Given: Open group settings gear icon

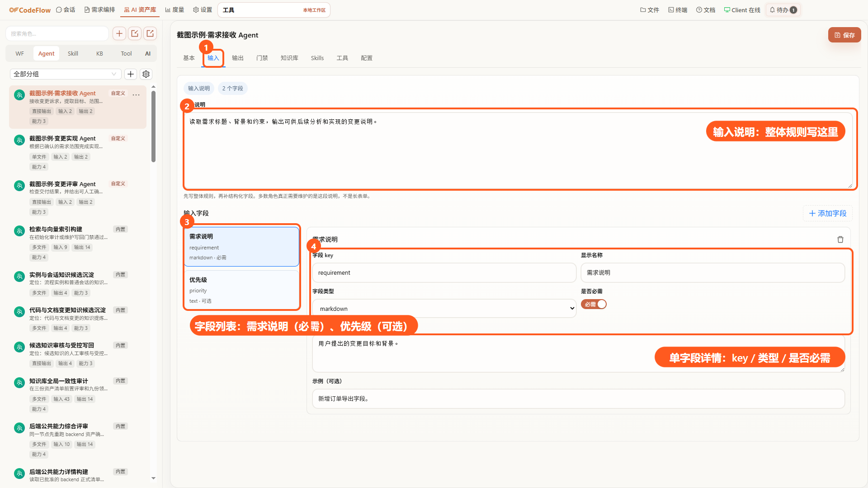Looking at the screenshot, I should coord(146,74).
